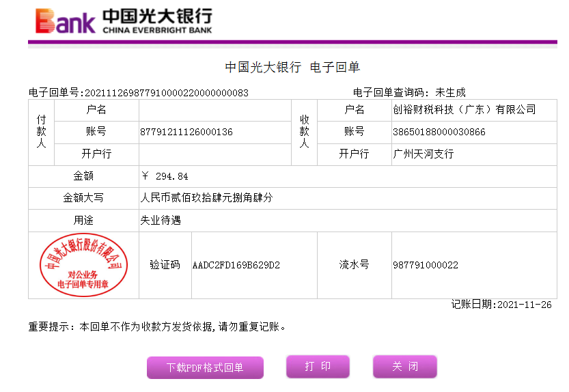Select the serial number 987791000022
The height and width of the screenshot is (392, 569).
[x=426, y=266]
